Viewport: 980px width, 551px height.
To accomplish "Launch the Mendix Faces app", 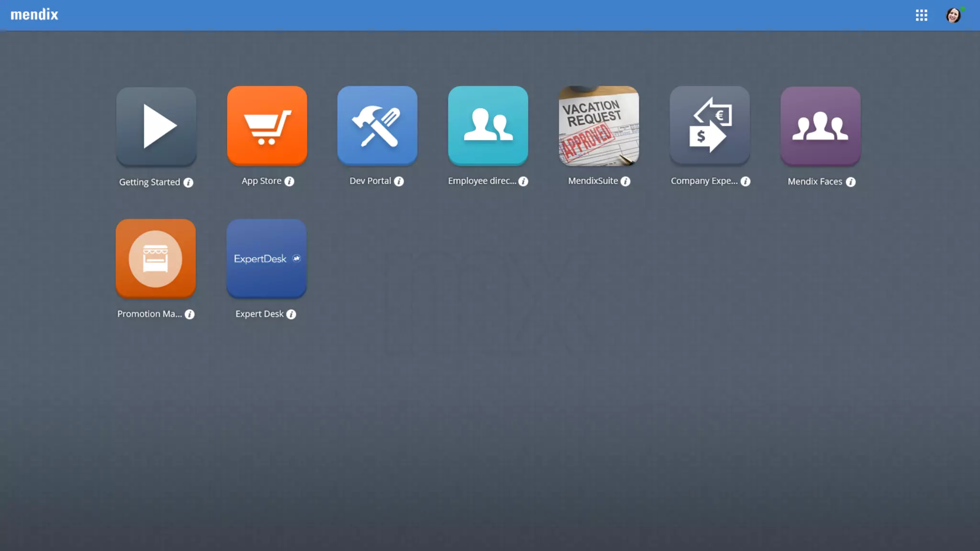I will [x=820, y=126].
